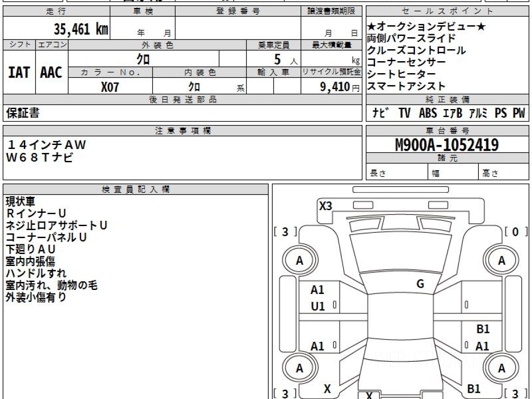Image resolution: width=532 pixels, height=399 pixels.
Task: Select the 下廻りAU note
Action: (x=31, y=250)
